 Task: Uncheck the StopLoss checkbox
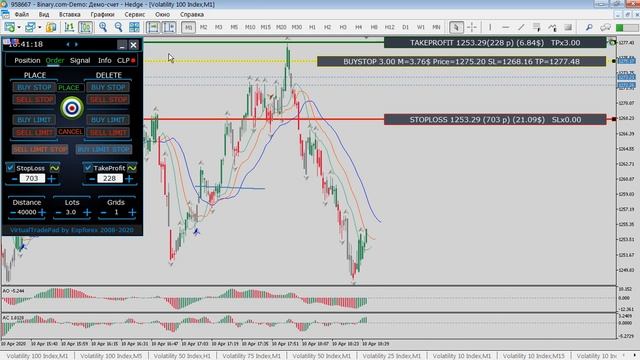pyautogui.click(x=10, y=168)
